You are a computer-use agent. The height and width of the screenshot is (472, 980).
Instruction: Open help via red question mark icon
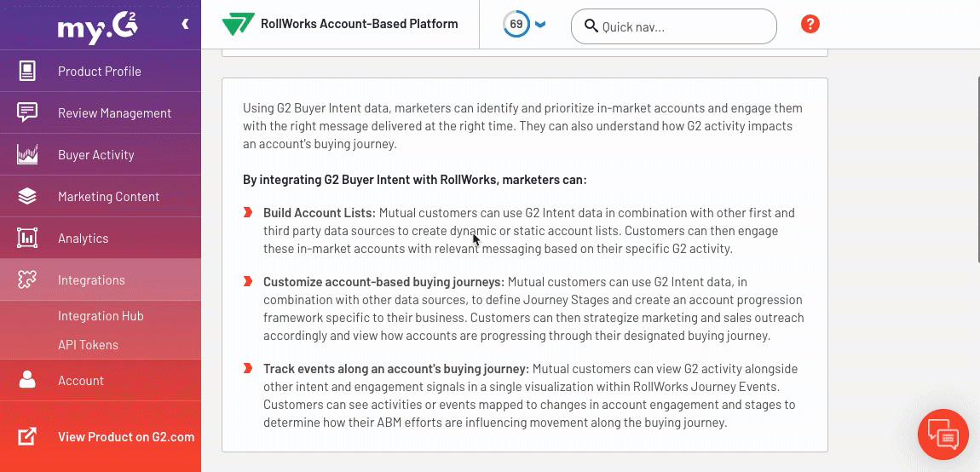pyautogui.click(x=810, y=25)
